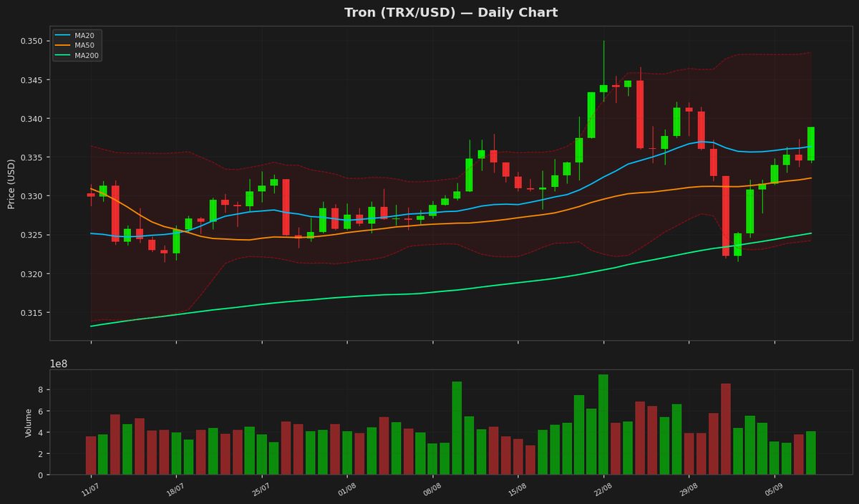Screen dimensions: 859x504
Task: Click the 0.330 price tick label
Action: [31, 196]
